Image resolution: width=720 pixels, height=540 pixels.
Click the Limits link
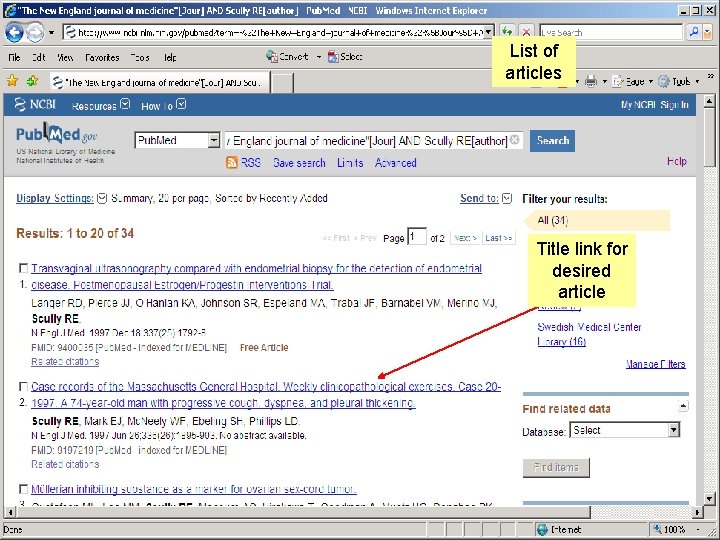(350, 163)
